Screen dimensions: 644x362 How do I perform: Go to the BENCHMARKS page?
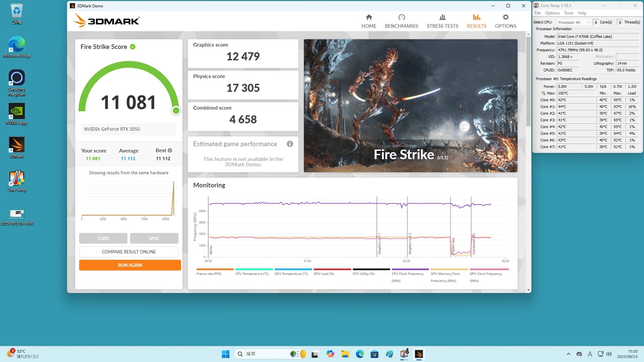coord(401,21)
